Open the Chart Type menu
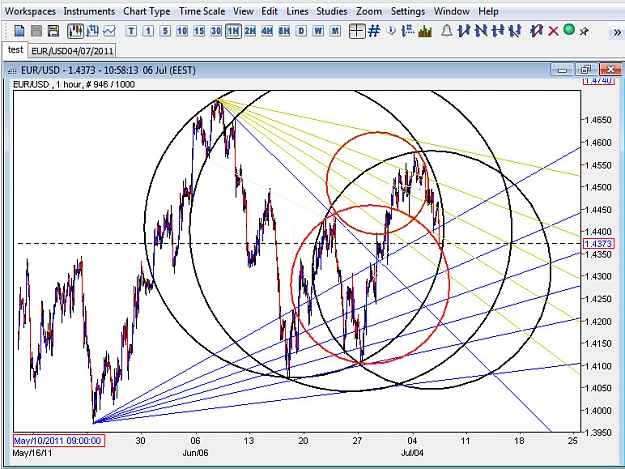Viewport: 625px width, 469px height. pos(147,11)
